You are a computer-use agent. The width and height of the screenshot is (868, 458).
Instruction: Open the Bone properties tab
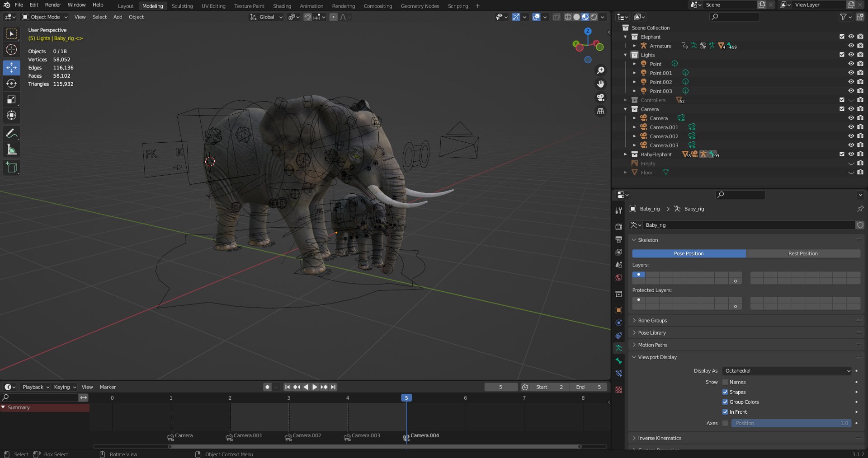tap(619, 360)
